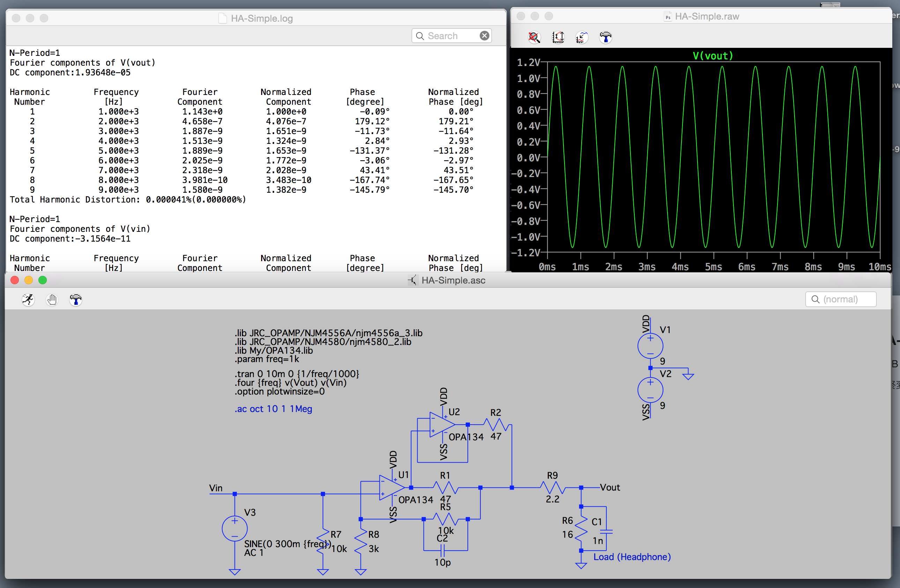Image resolution: width=900 pixels, height=588 pixels.
Task: Click the Halt simulation hand icon
Action: coord(52,300)
